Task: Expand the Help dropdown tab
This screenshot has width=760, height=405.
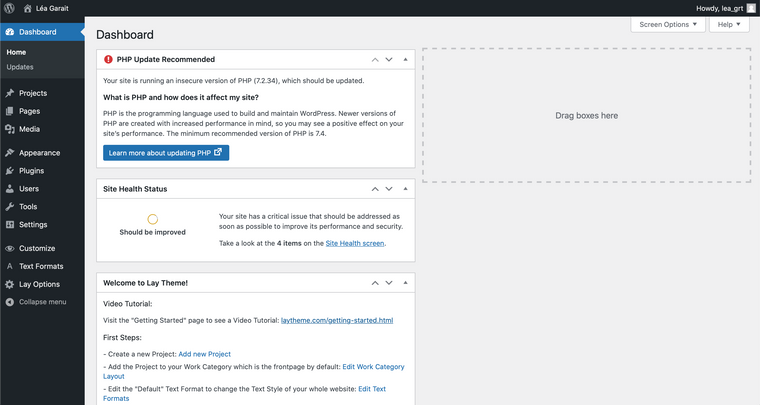Action: click(x=728, y=24)
